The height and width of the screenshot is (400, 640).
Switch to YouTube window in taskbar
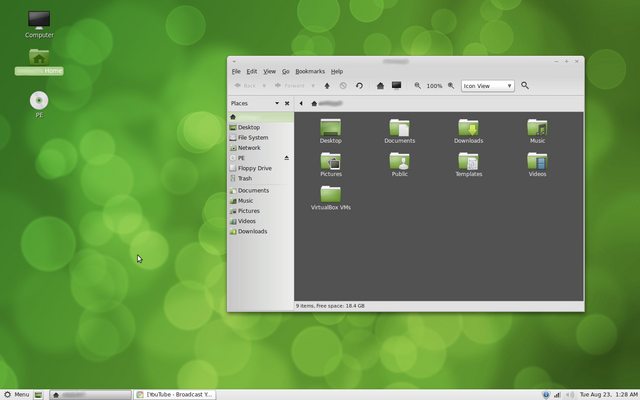tap(175, 395)
